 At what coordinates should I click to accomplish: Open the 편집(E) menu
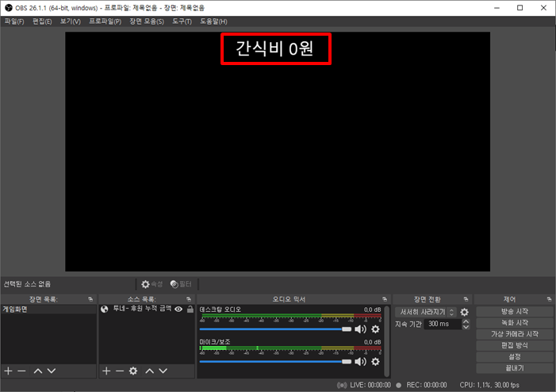[x=42, y=21]
